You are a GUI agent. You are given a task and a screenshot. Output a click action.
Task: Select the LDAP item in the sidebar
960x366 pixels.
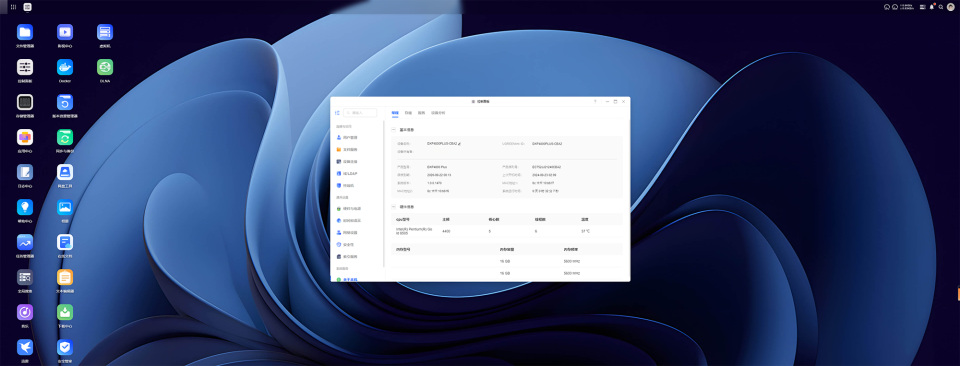click(x=356, y=173)
